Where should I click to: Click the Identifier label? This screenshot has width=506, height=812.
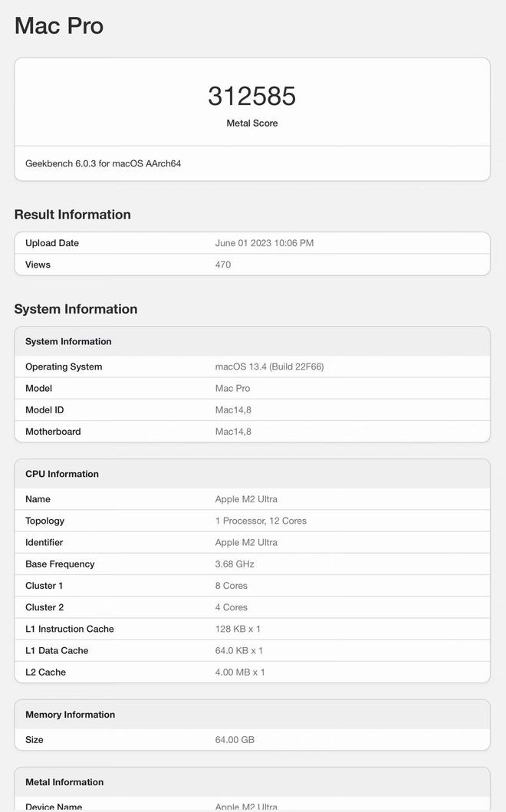(44, 543)
